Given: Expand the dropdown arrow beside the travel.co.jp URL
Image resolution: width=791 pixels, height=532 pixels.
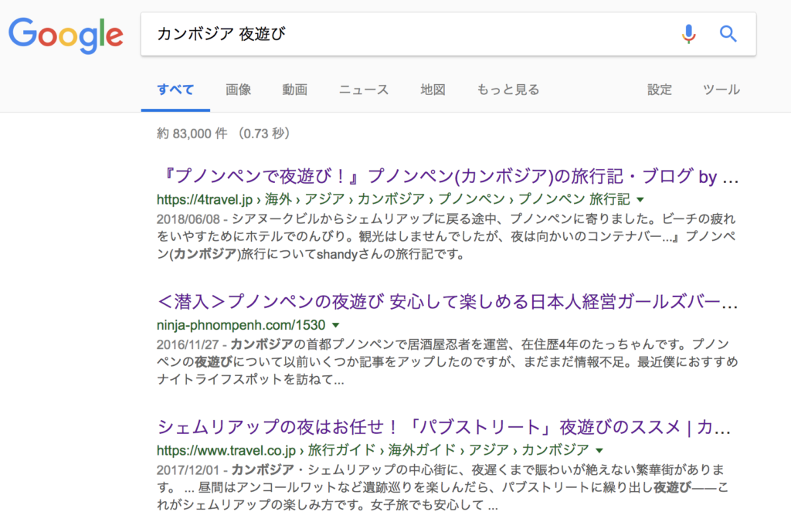Looking at the screenshot, I should pos(599,450).
